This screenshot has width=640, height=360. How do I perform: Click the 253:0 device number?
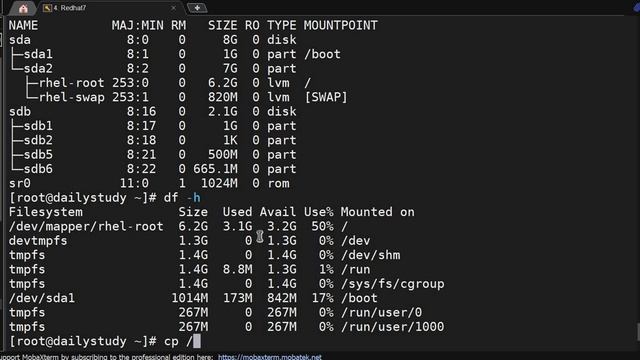click(x=130, y=83)
